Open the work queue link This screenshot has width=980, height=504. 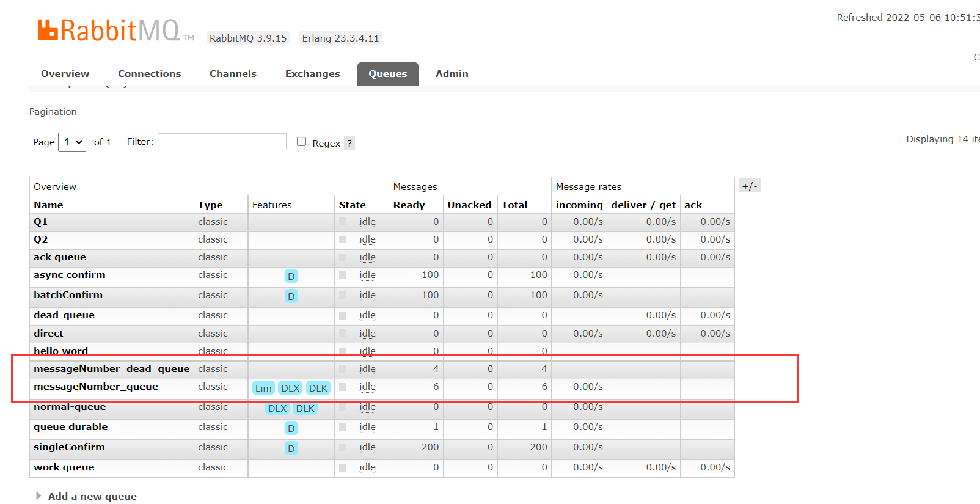pos(64,467)
